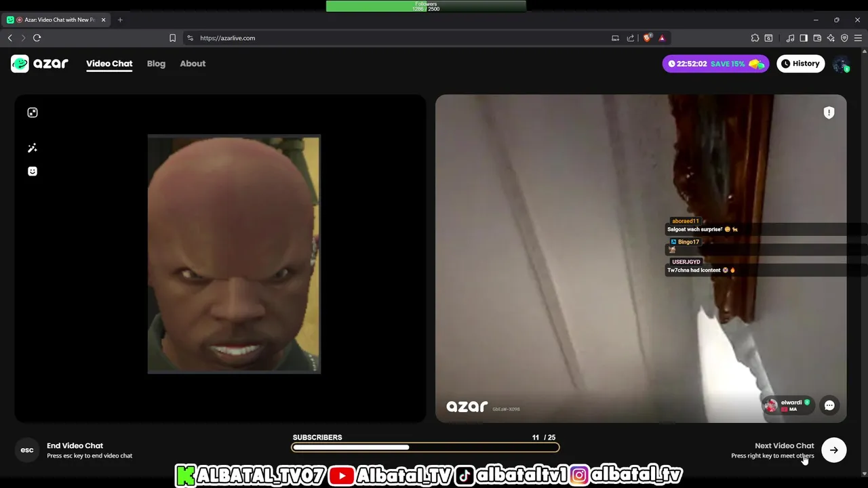Click the Next Video Chat arrow button
This screenshot has height=488, width=868.
click(x=834, y=450)
